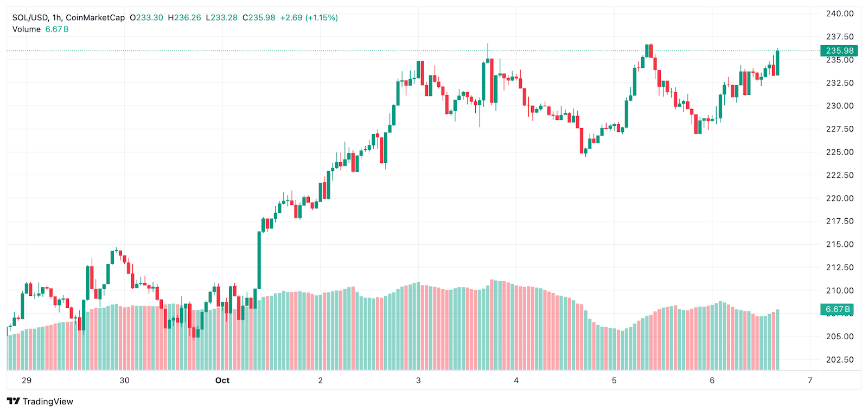Click the 202.50 price axis label
The height and width of the screenshot is (413, 868).
[x=839, y=359]
